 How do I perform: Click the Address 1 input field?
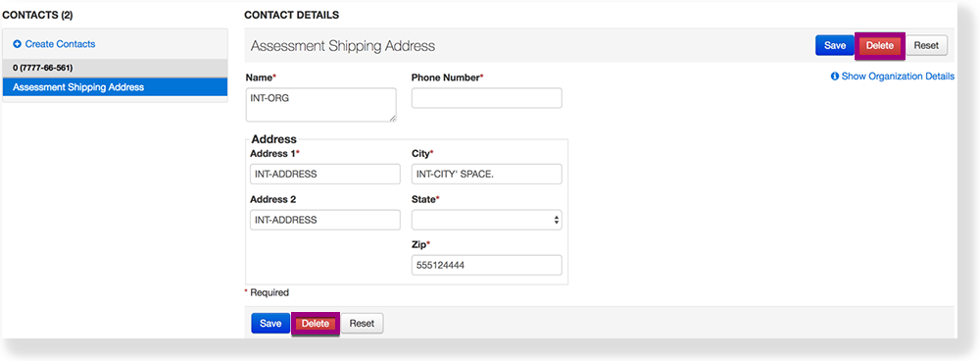point(325,175)
